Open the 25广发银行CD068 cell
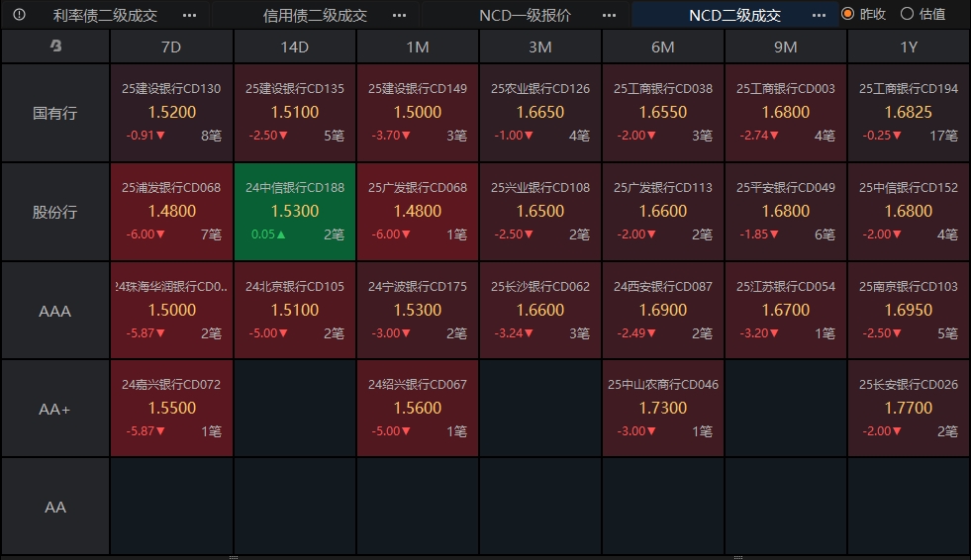 [x=418, y=212]
